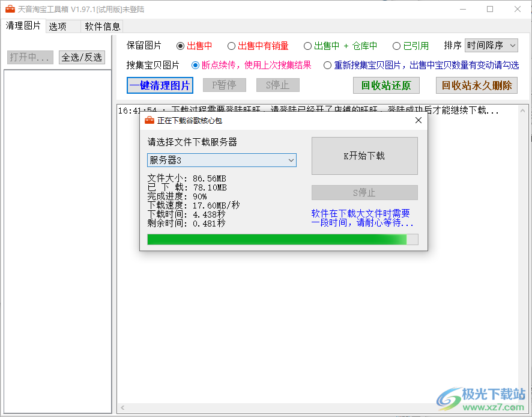Click the 完成进度: 90% text

177,196
